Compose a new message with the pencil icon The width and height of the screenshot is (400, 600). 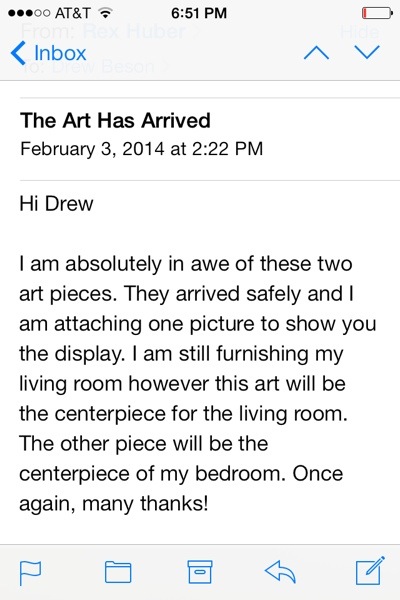pos(370,571)
